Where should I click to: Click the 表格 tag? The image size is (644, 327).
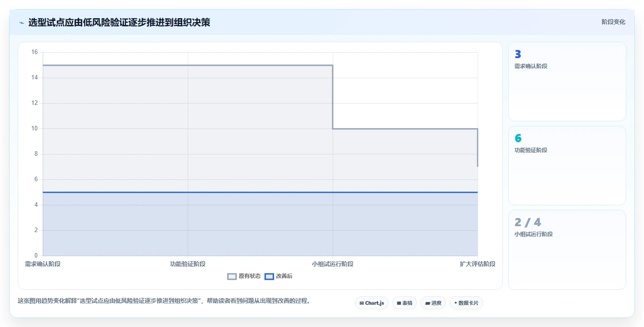pyautogui.click(x=404, y=303)
